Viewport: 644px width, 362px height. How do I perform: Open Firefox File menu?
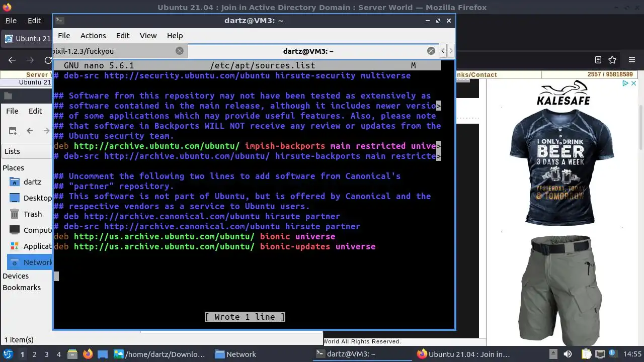11,21
